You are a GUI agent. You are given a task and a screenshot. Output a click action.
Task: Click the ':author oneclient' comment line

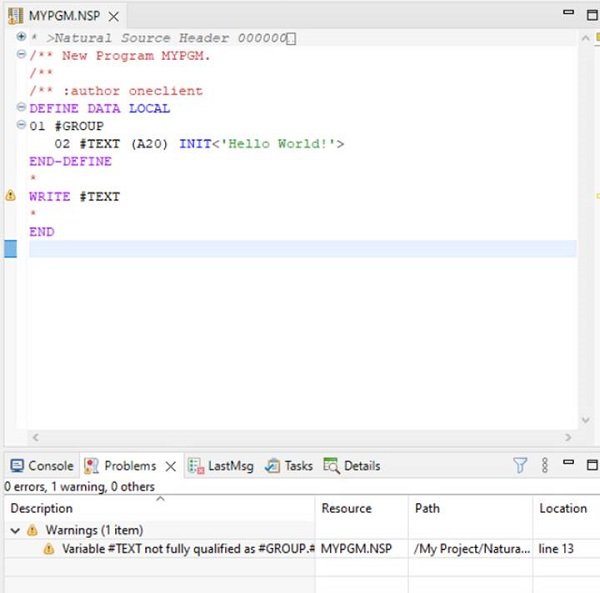click(x=116, y=91)
